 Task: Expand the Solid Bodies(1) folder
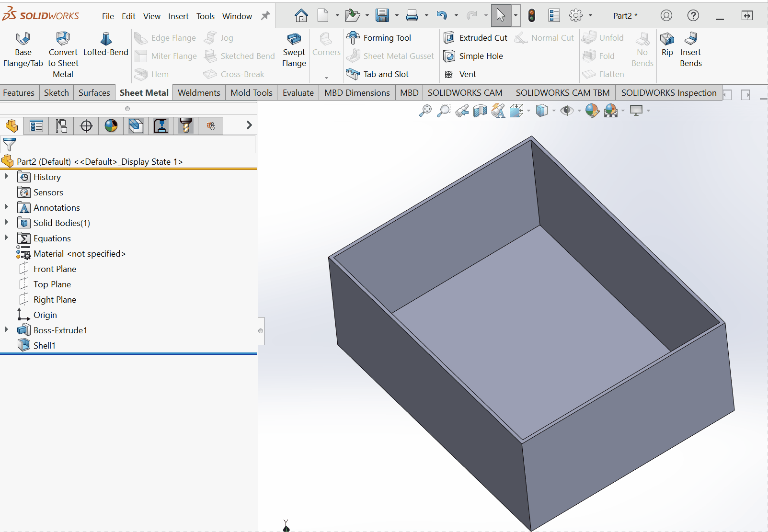(7, 223)
